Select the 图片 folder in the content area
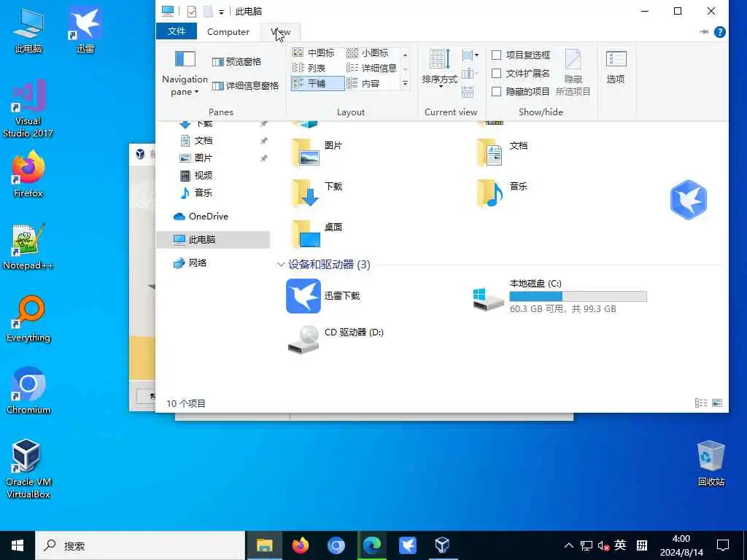 click(x=317, y=152)
